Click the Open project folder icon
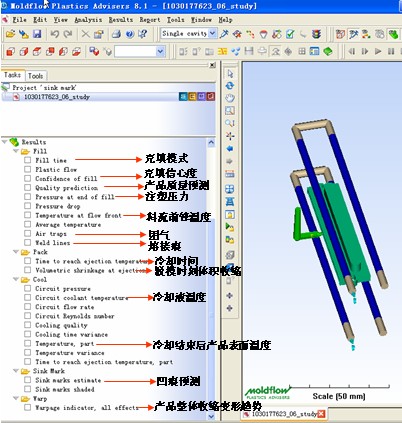Screen dimensions: 402x423 (x=10, y=34)
